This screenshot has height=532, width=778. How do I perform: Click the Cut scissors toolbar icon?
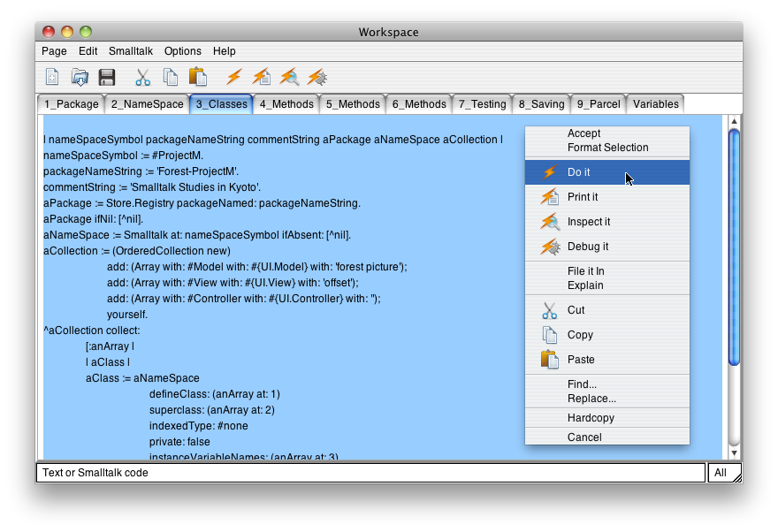pyautogui.click(x=143, y=78)
